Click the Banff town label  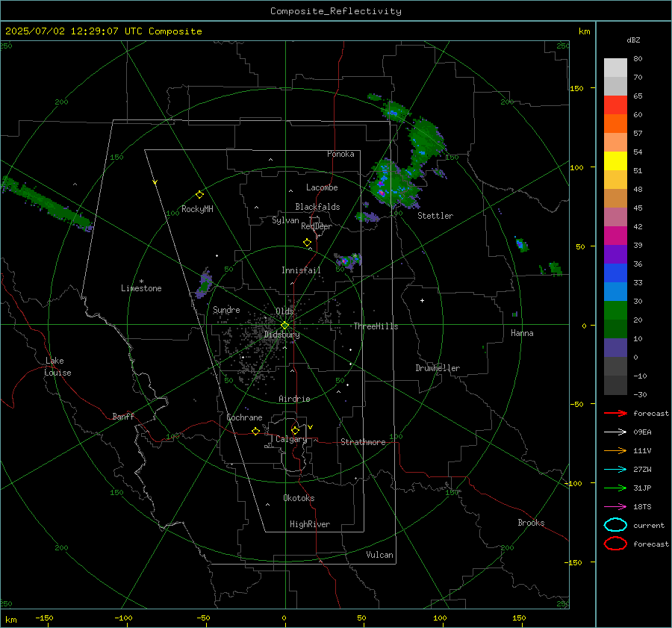[123, 416]
